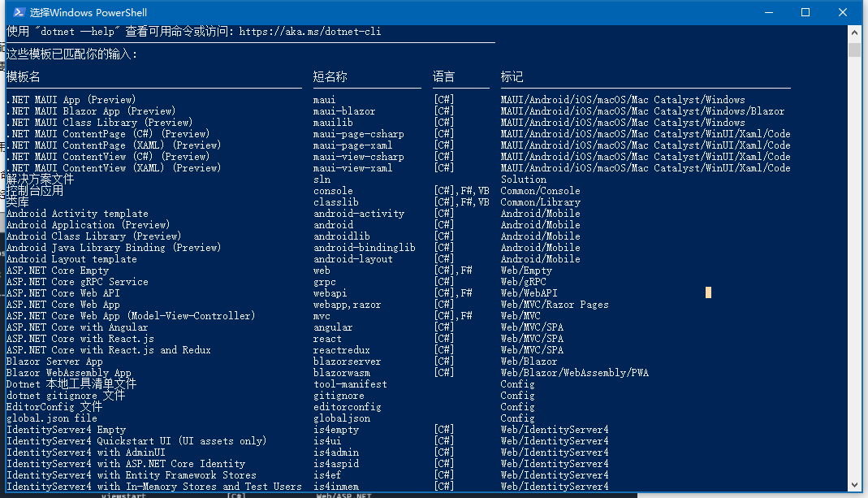The height and width of the screenshot is (498, 868).
Task: Click short name 'mvc'
Action: point(322,316)
